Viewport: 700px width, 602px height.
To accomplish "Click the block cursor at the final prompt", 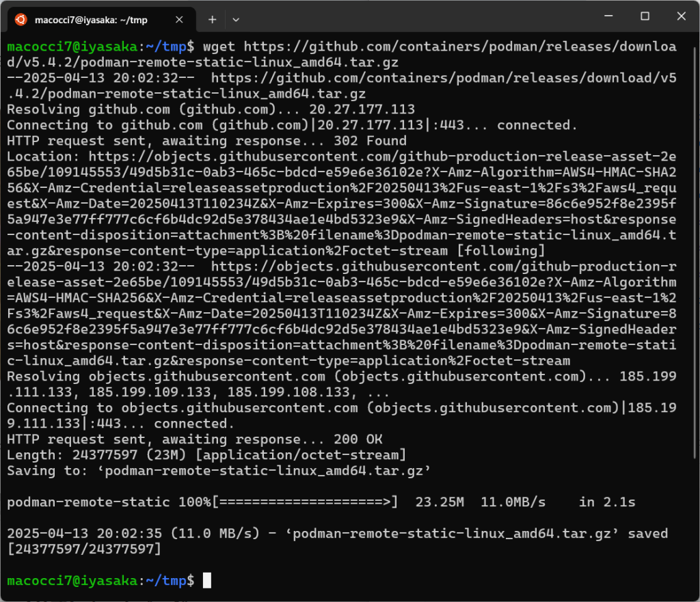I will [207, 581].
